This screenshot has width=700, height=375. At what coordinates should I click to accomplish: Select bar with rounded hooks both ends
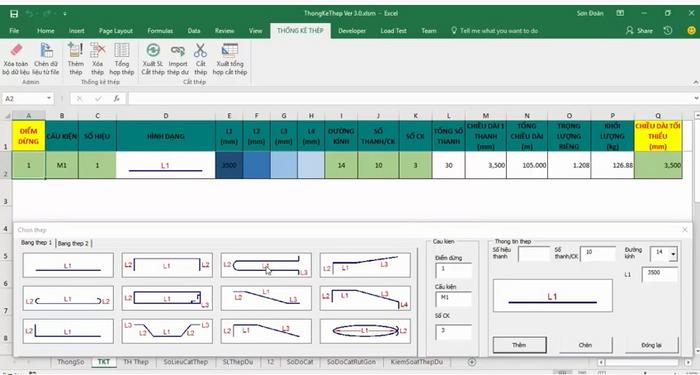tap(68, 298)
